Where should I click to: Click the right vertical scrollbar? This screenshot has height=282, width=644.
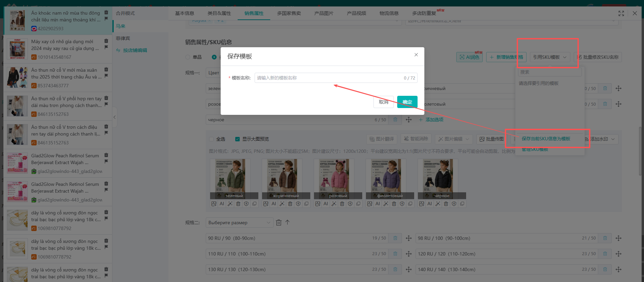(x=641, y=151)
